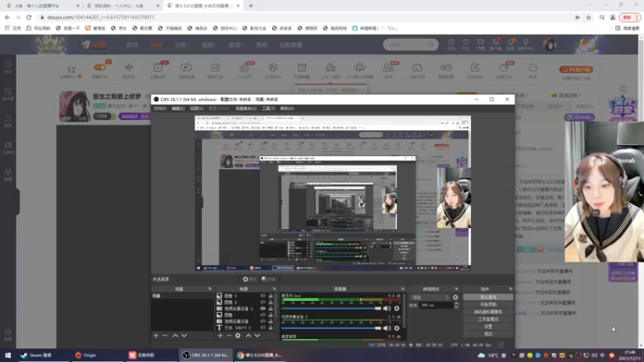Image resolution: width=644 pixels, height=362 pixels.
Task: Move the selected source up
Action: (x=249, y=335)
